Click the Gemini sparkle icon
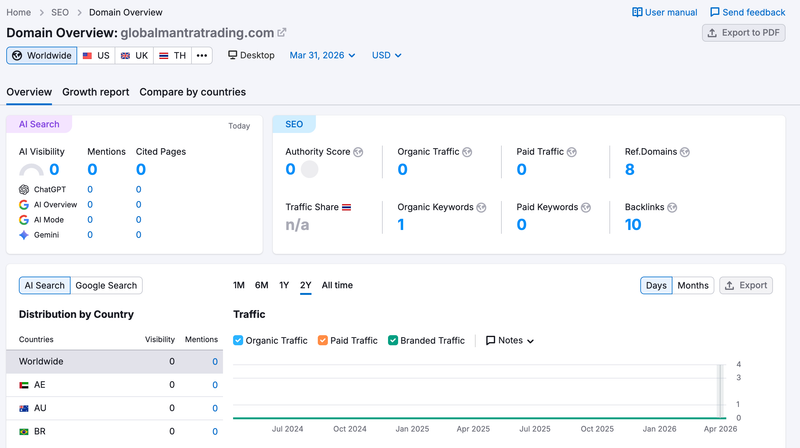This screenshot has height=448, width=800. click(x=24, y=235)
